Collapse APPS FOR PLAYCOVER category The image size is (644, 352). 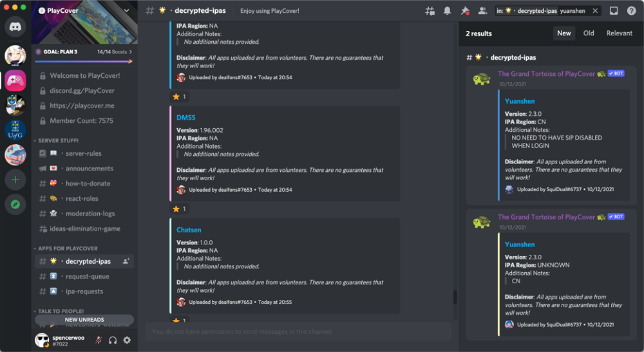tap(66, 248)
